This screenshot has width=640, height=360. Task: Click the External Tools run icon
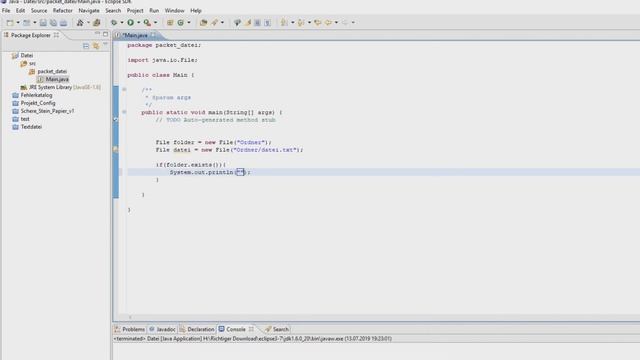147,23
